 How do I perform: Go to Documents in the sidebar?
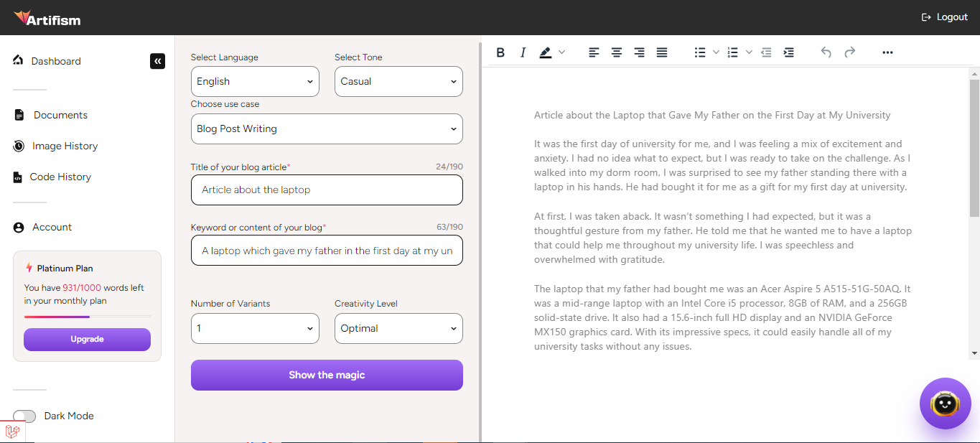click(60, 115)
